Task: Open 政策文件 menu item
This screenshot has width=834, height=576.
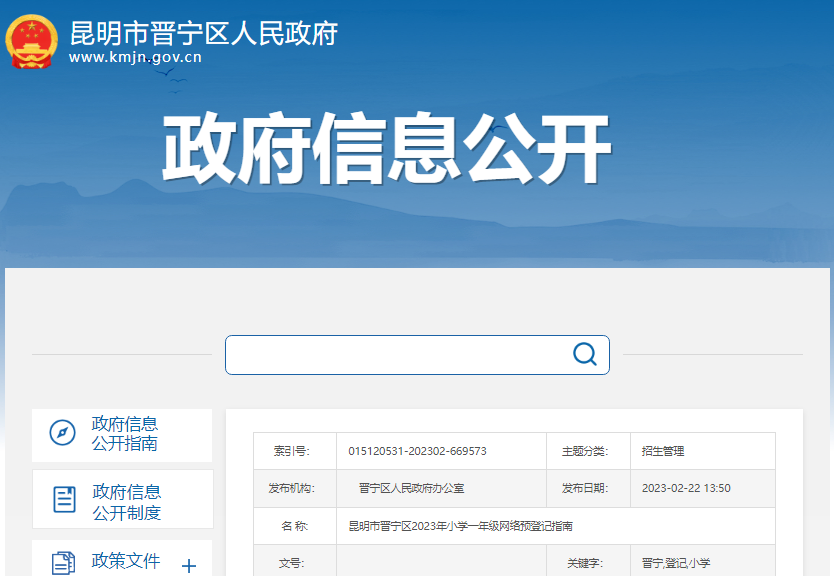Action: click(x=122, y=558)
